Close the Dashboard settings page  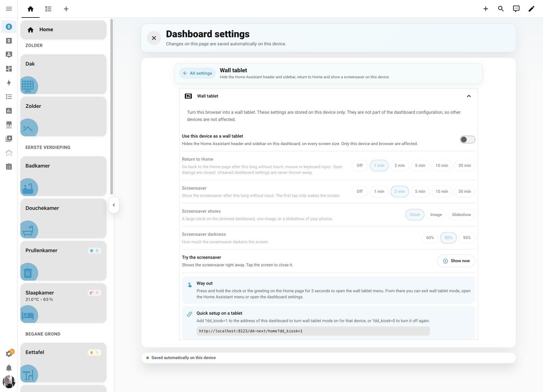pos(154,38)
